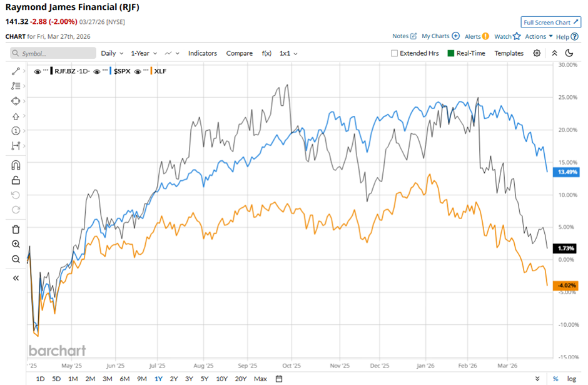Screen dimensions: 588x385
Task: Open RJF.BZ series options ellipsis
Action: (x=46, y=71)
